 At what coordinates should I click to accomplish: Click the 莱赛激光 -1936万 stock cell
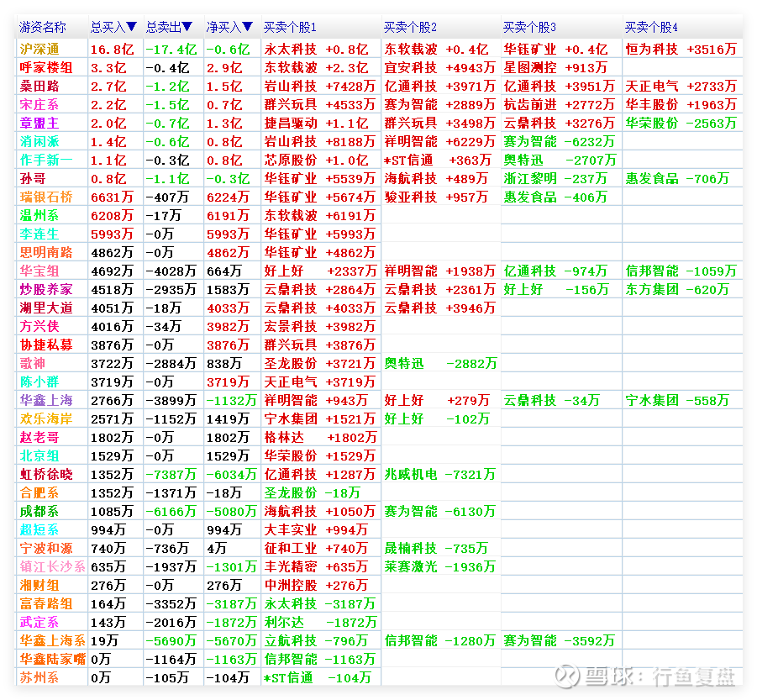[x=439, y=567]
